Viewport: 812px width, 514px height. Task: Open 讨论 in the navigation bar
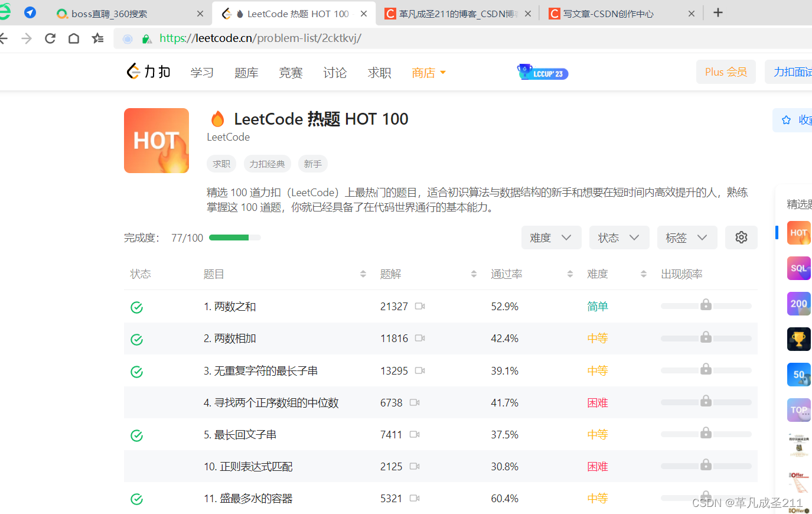(x=335, y=73)
